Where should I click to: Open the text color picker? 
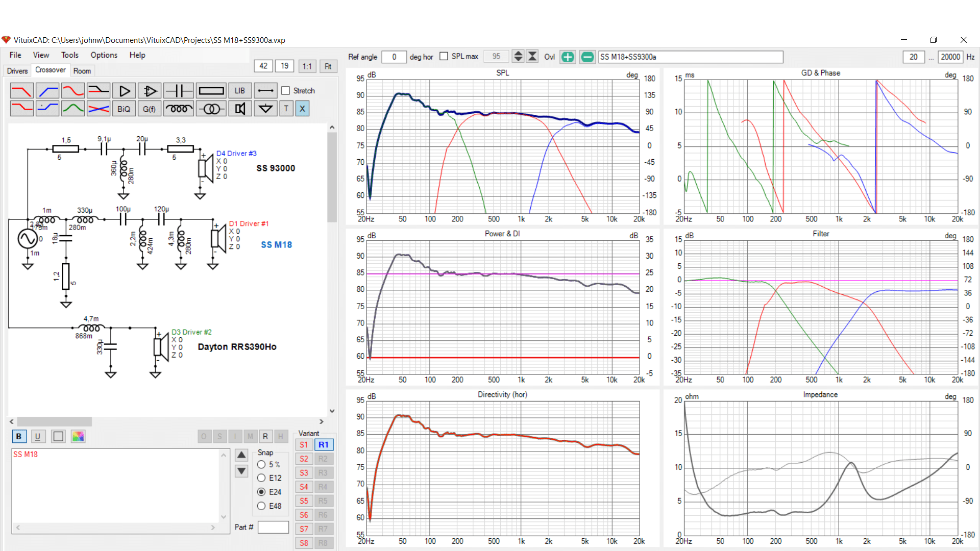coord(78,436)
